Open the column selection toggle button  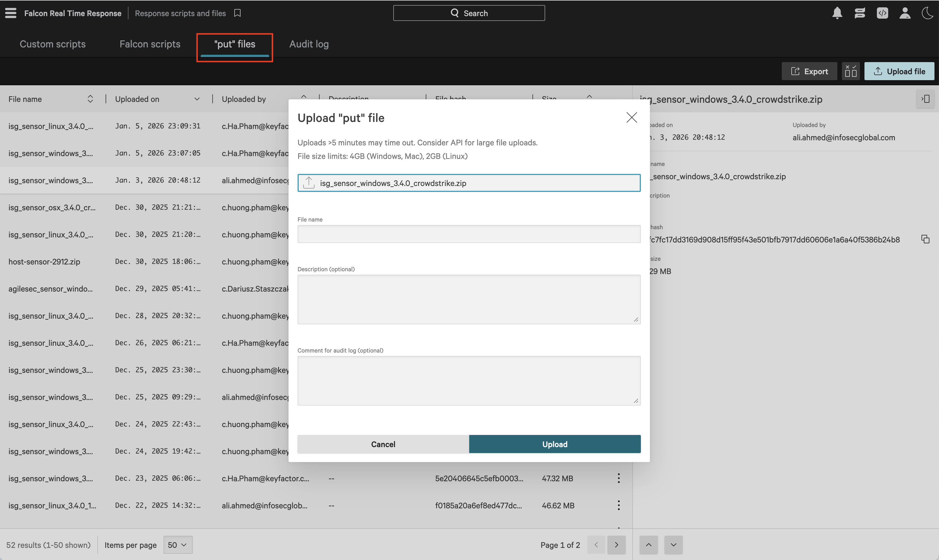[x=851, y=71]
